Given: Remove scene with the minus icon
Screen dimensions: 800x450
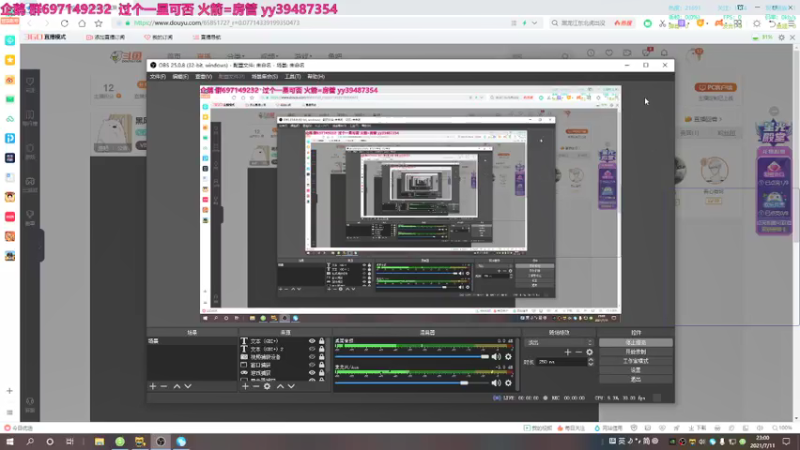Looking at the screenshot, I should 164,386.
